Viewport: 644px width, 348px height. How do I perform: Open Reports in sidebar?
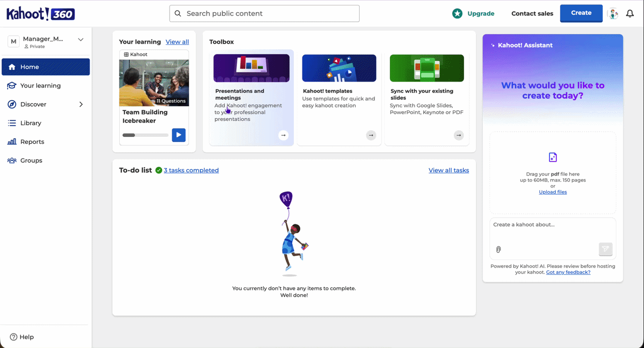[45, 142]
